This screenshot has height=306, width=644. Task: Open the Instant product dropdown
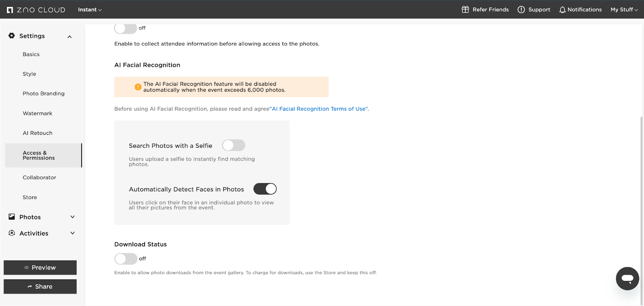coord(90,10)
